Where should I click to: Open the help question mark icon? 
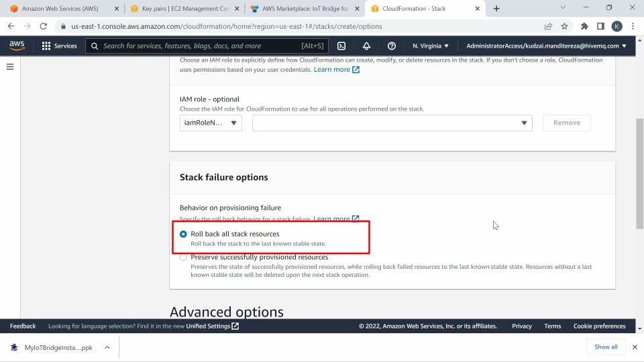[x=391, y=46]
